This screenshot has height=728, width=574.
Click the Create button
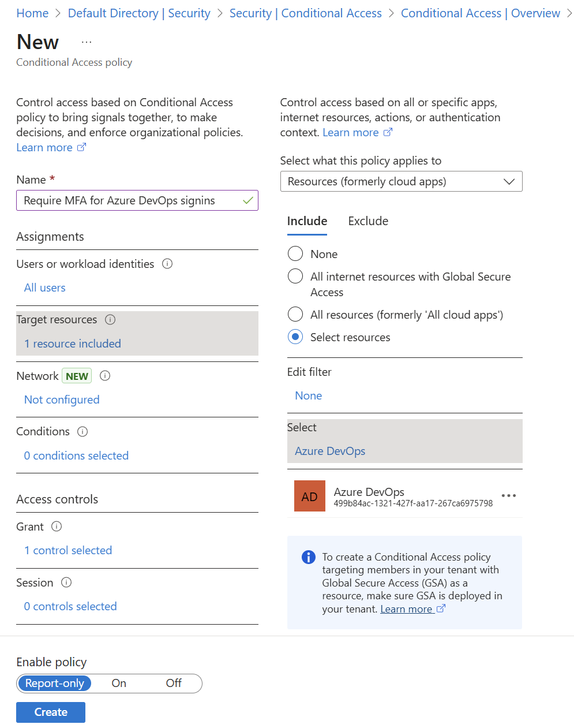(x=51, y=712)
